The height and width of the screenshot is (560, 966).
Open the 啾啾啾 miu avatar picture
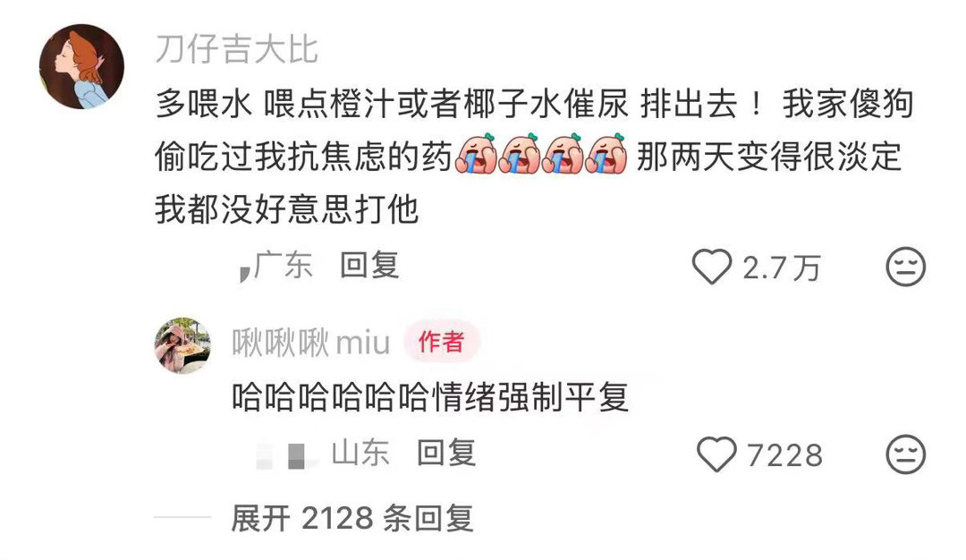[182, 345]
